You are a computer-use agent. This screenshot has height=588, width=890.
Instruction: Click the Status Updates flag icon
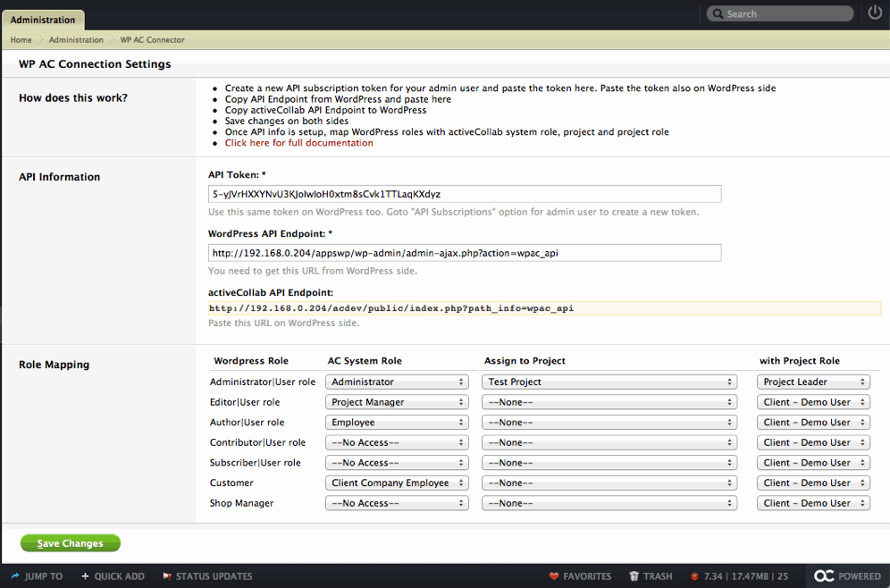(x=167, y=576)
